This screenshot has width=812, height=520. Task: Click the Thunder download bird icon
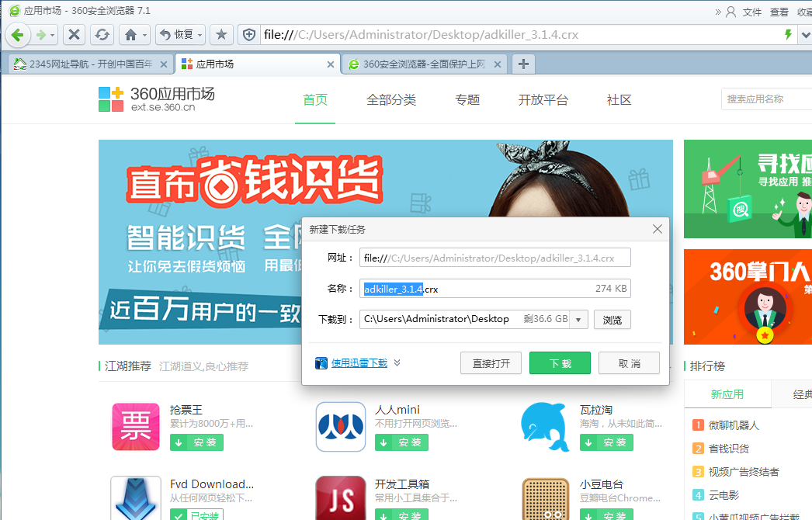click(321, 363)
